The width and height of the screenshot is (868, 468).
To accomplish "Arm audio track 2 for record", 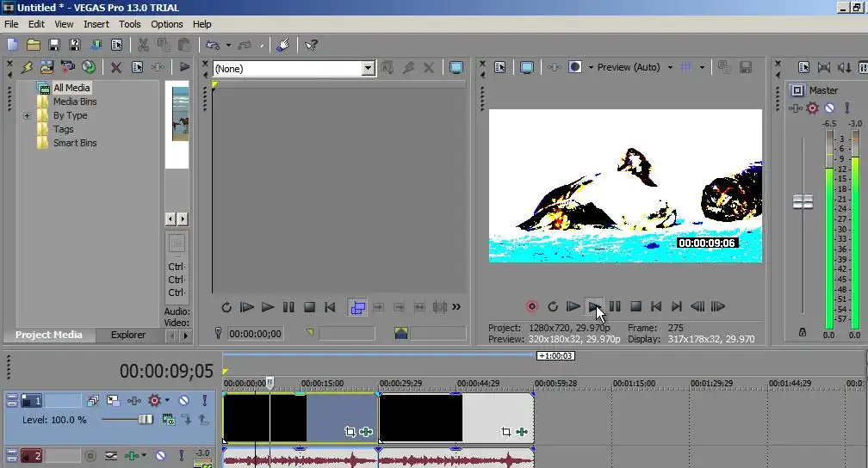I will [x=90, y=456].
